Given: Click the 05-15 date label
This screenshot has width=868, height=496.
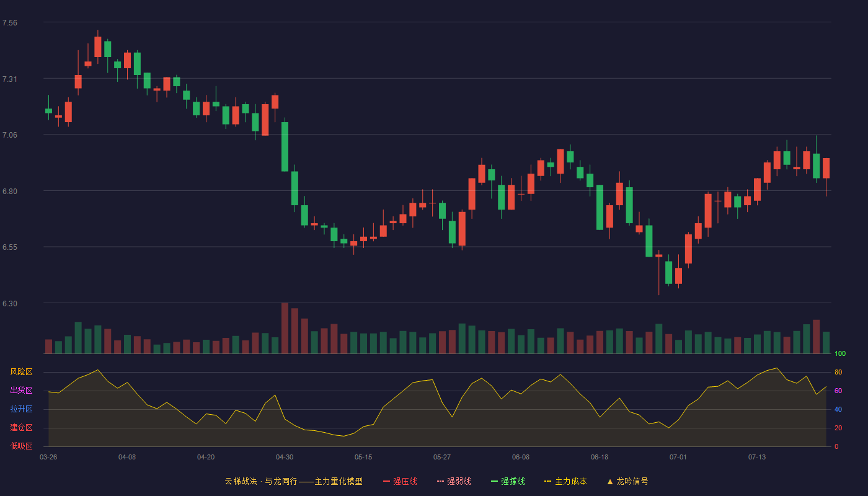Looking at the screenshot, I should point(363,457).
